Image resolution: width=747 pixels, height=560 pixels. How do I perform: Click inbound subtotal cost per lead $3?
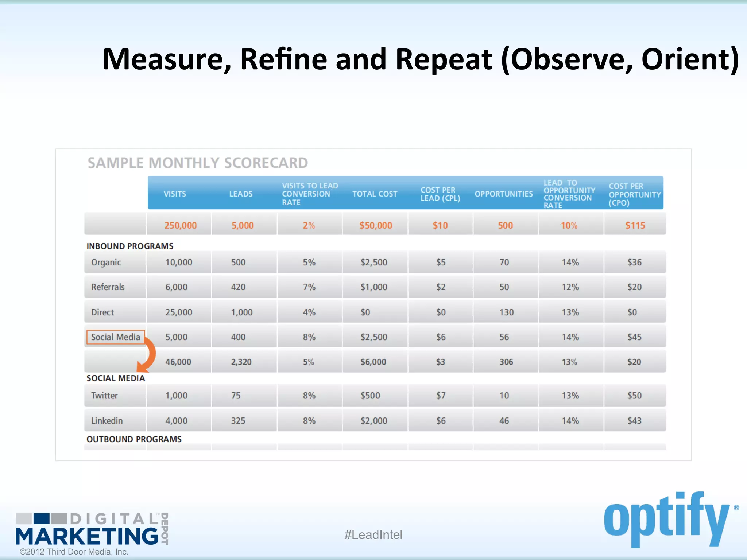(440, 362)
